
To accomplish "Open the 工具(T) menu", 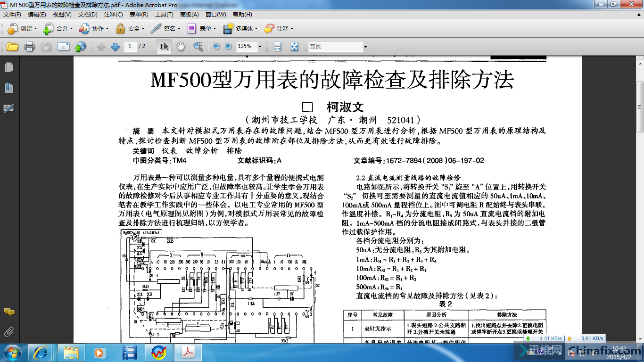I will pos(164,15).
